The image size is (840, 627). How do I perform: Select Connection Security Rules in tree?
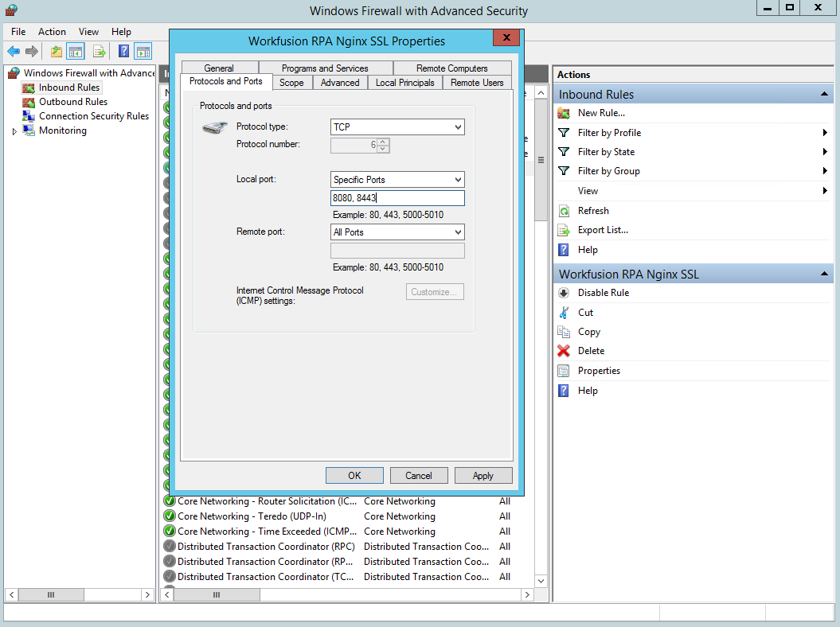[94, 116]
